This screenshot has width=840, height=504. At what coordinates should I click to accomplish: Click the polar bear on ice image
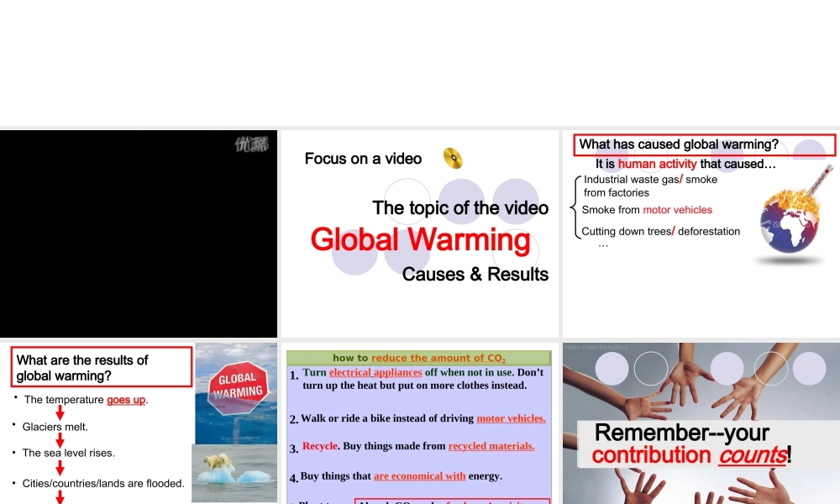point(234,473)
